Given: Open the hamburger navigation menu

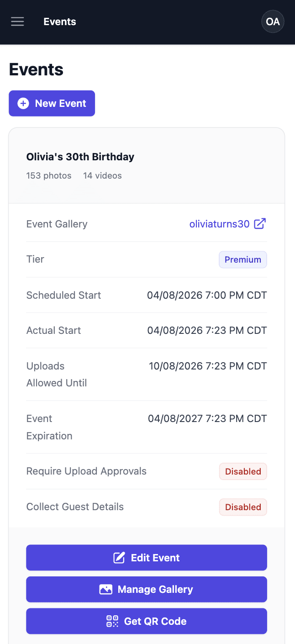Looking at the screenshot, I should tap(17, 21).
